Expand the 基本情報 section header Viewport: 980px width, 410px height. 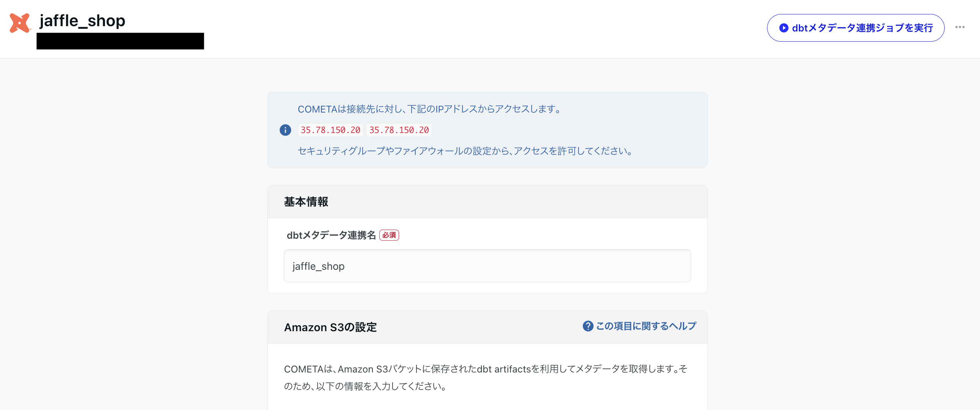307,202
